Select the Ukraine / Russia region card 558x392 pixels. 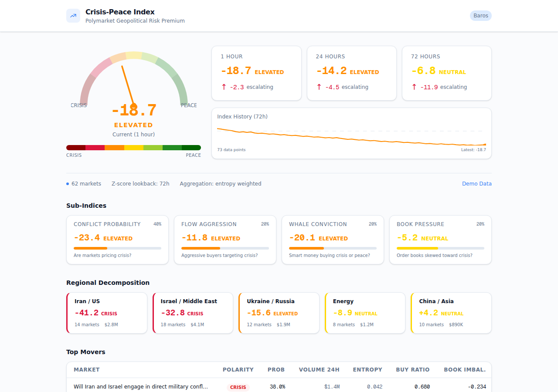[279, 313]
